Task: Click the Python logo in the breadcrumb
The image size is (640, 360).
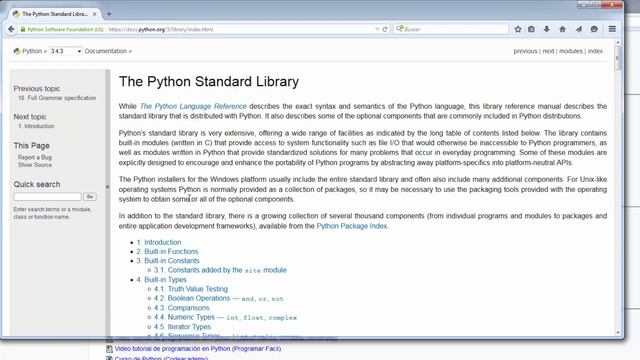Action: point(17,51)
